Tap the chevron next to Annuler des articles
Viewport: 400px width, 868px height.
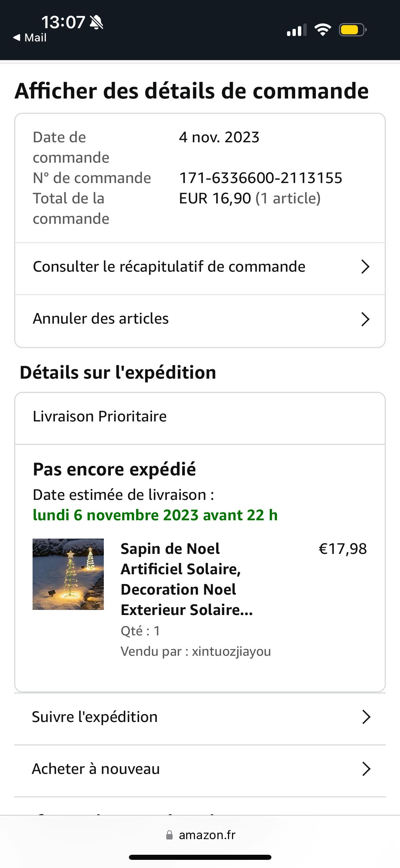[365, 319]
